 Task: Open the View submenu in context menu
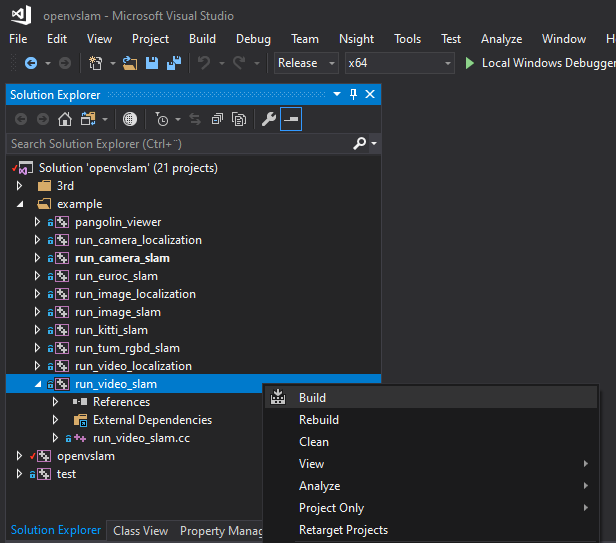431,464
